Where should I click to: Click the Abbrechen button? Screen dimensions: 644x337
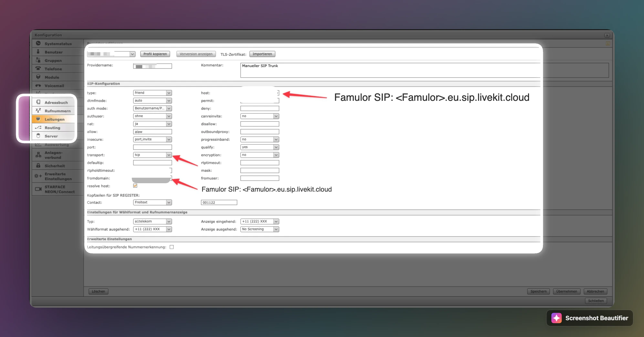point(596,291)
